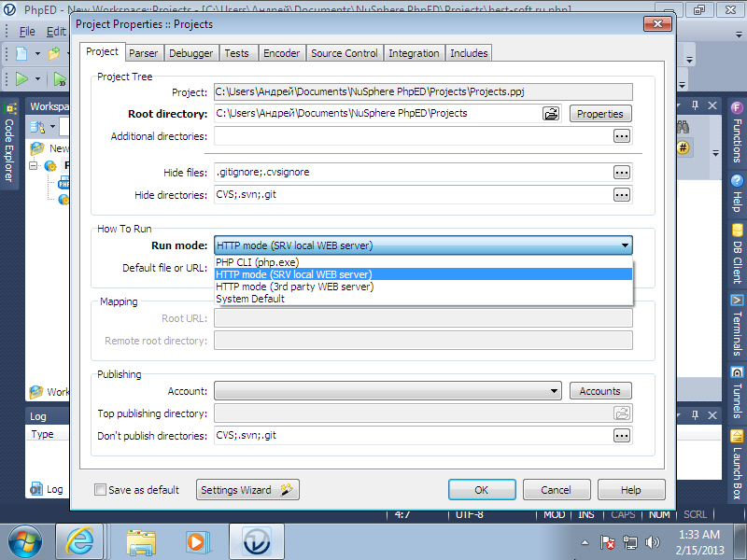Click Internet Explorer taskbar icon
This screenshot has height=560, width=747.
click(x=79, y=541)
